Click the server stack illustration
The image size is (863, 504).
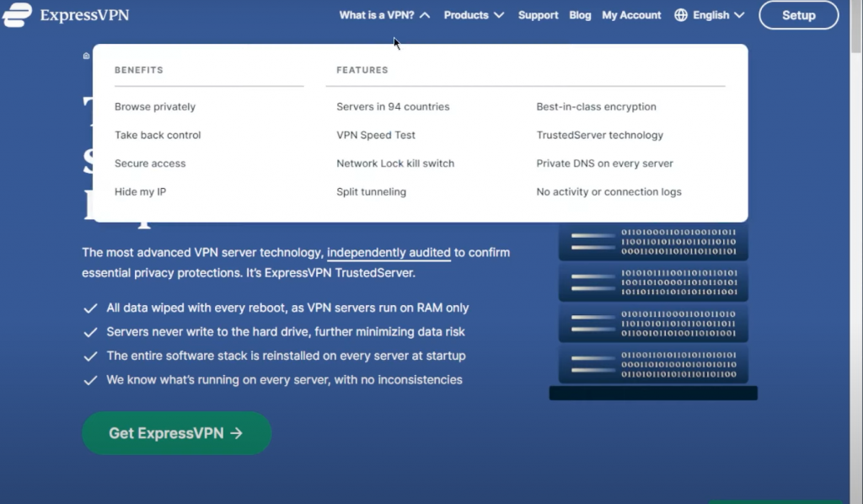(x=653, y=312)
